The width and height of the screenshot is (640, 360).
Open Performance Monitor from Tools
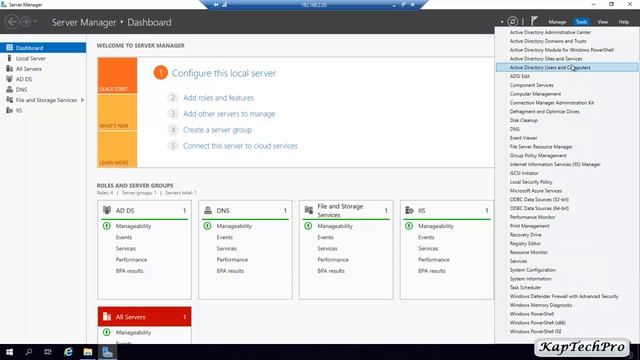[532, 217]
